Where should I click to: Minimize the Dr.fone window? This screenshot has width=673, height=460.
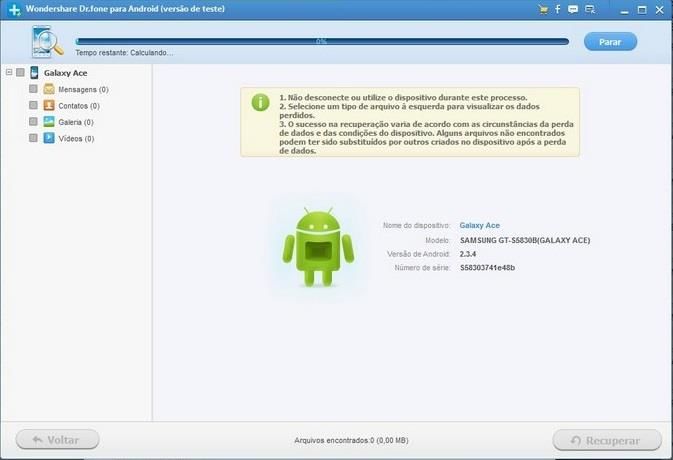[x=624, y=10]
